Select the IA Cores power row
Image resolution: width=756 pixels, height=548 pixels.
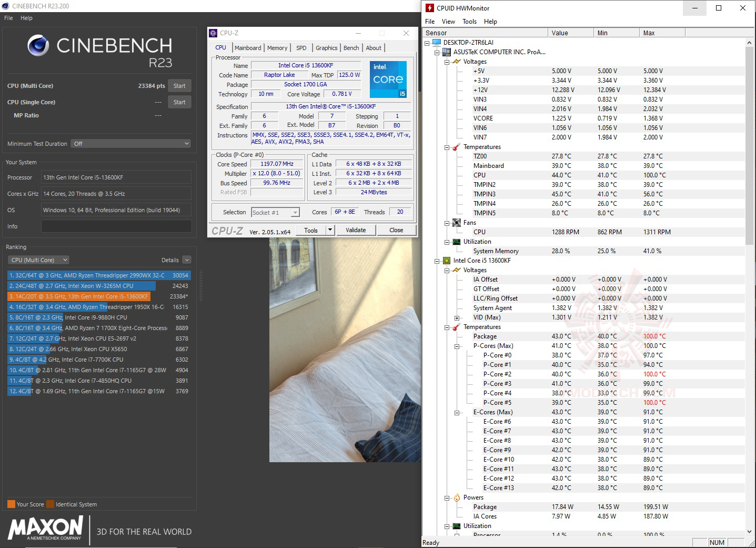(584, 516)
